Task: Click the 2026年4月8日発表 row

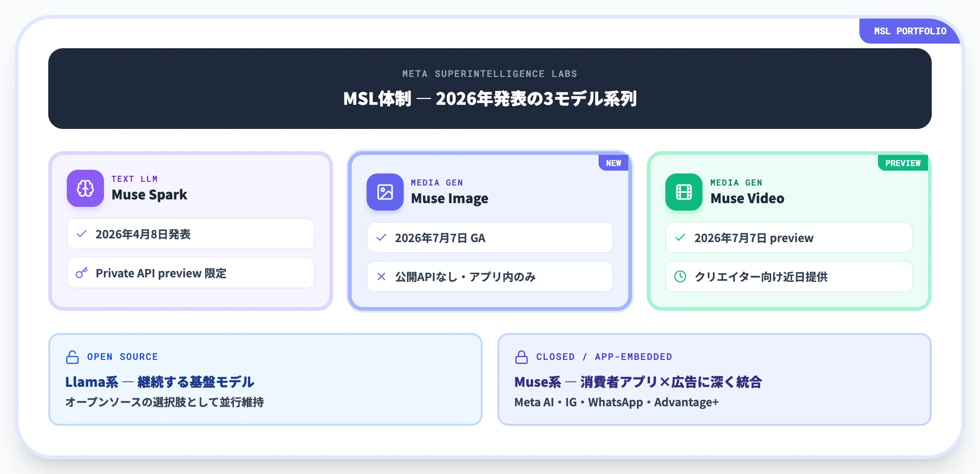Action: click(191, 234)
